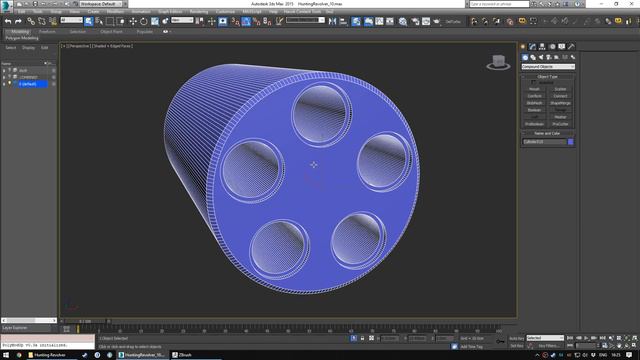The image size is (640, 360).
Task: Select the Lights category icon
Action: pos(541,57)
